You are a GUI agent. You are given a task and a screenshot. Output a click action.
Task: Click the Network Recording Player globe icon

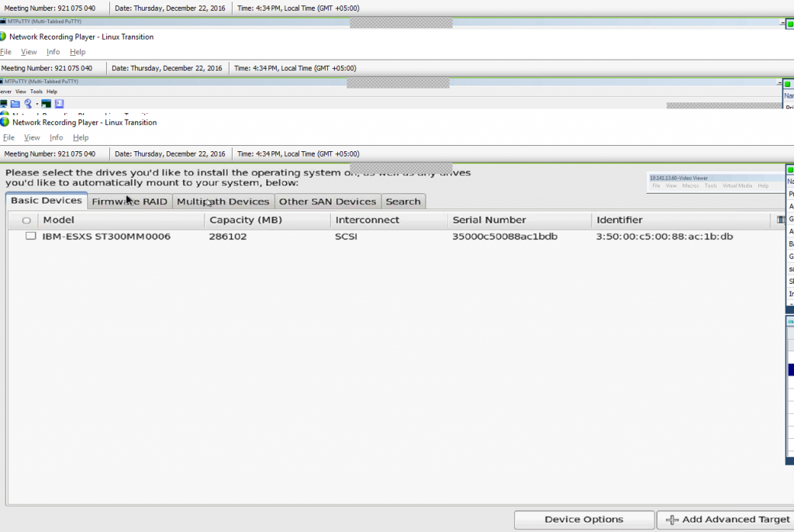pyautogui.click(x=5, y=122)
